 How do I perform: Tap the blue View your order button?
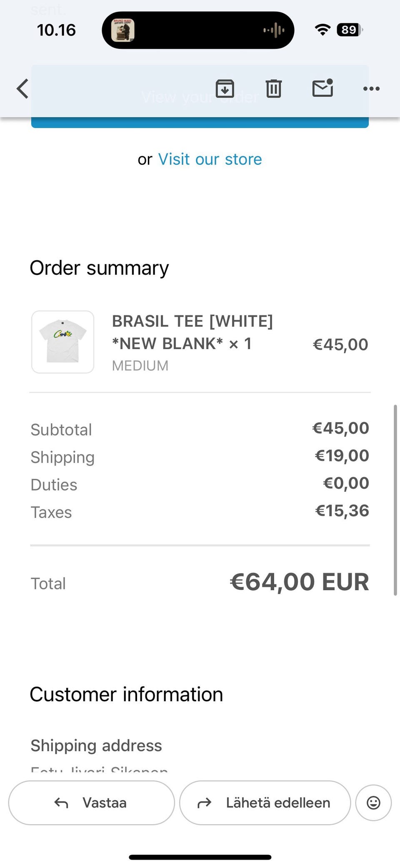[200, 123]
